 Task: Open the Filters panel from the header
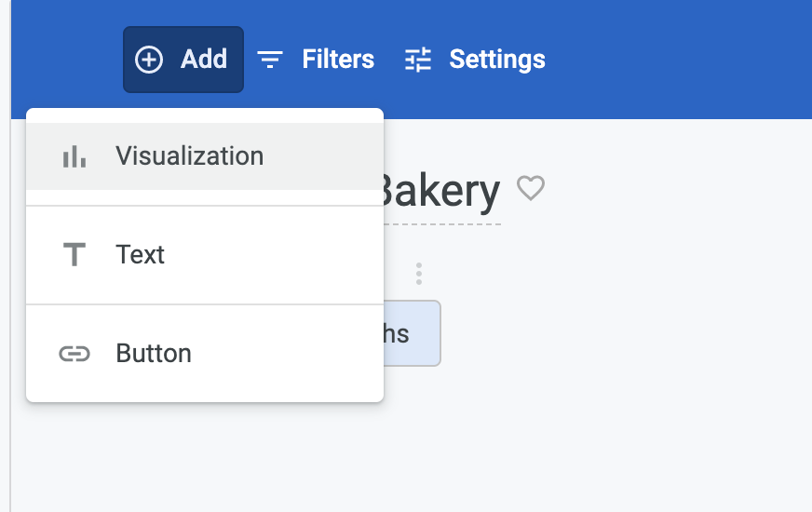[x=337, y=60]
